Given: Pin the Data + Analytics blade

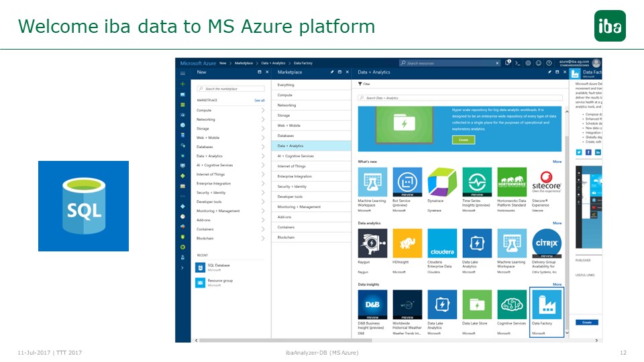Looking at the screenshot, I should tap(549, 72).
